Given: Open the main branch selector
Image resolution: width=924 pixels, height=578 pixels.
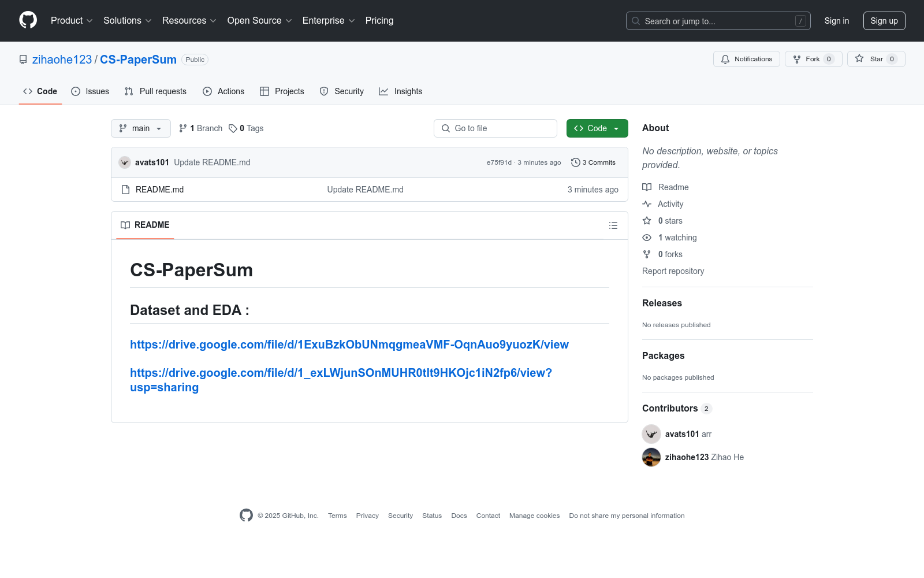Looking at the screenshot, I should pos(141,128).
